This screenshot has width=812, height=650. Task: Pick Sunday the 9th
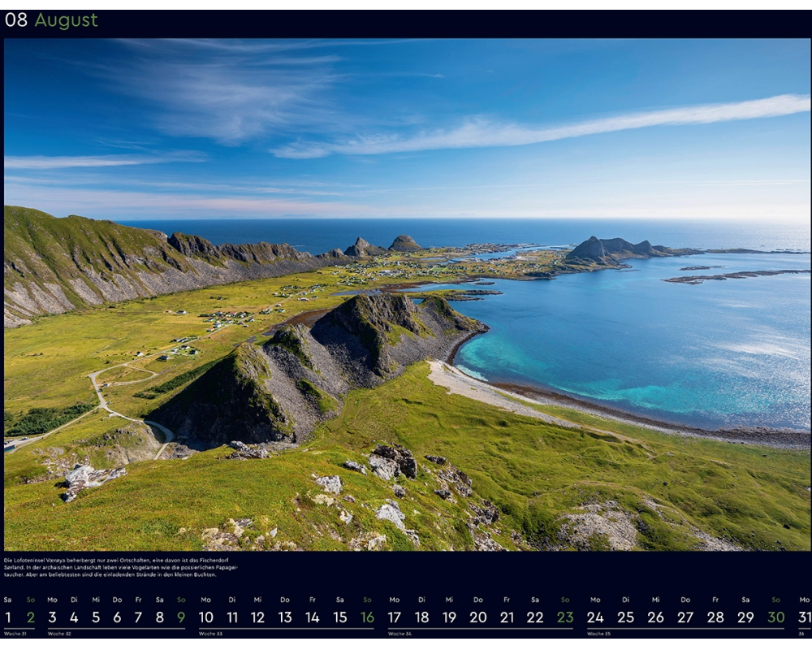click(x=181, y=617)
